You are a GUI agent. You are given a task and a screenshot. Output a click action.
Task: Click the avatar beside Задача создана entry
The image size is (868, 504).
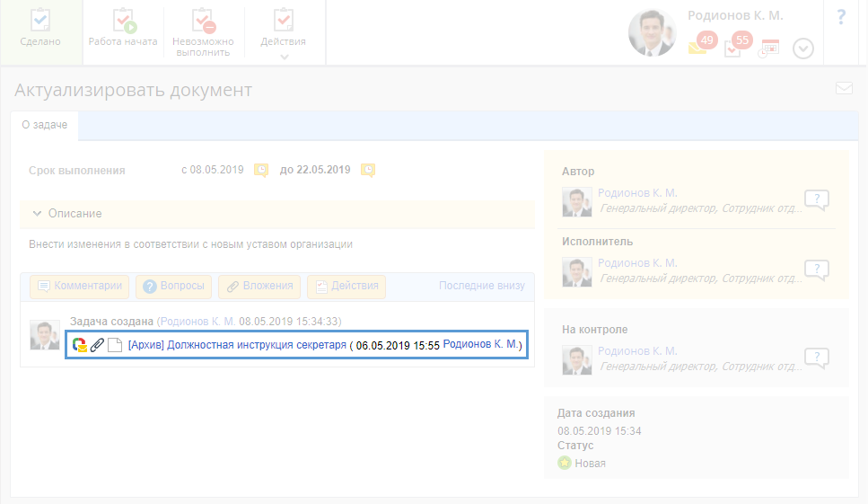pyautogui.click(x=45, y=334)
